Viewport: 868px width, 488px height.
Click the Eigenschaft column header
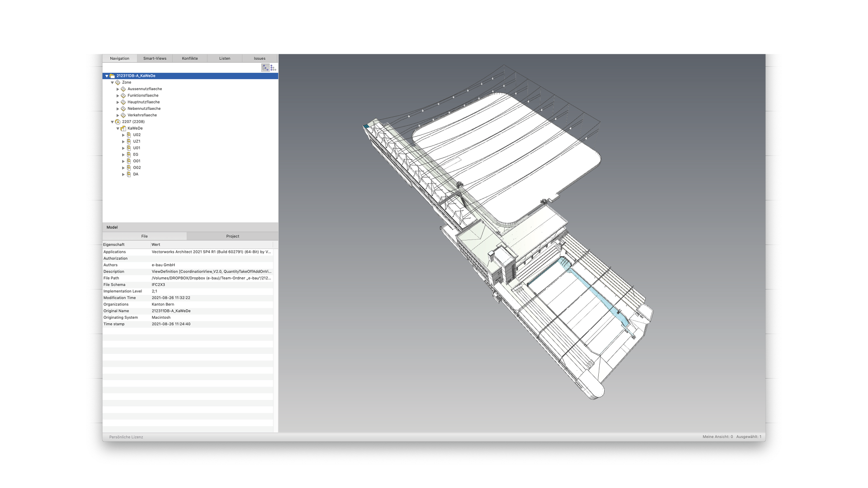[126, 244]
